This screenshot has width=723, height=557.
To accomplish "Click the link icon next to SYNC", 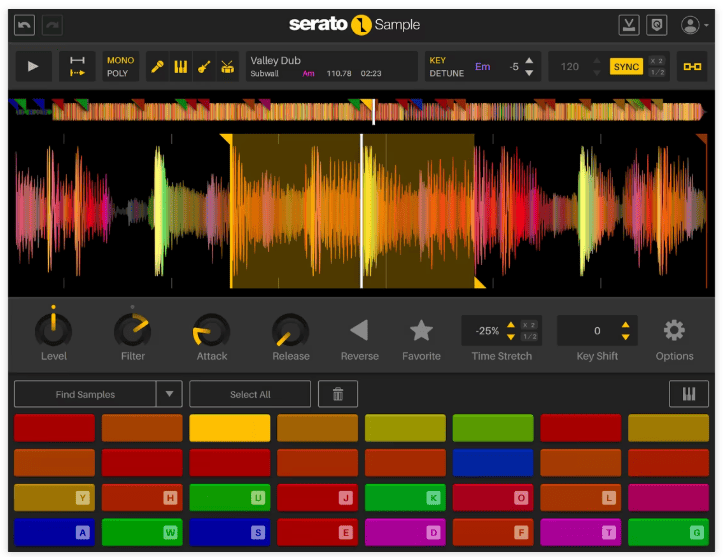I will tap(692, 67).
